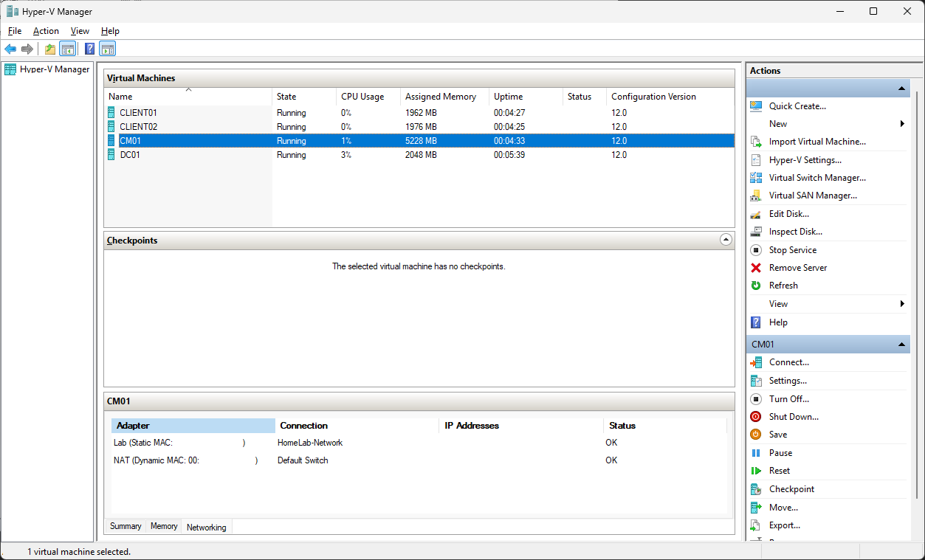Click the orange Save icon

(756, 435)
